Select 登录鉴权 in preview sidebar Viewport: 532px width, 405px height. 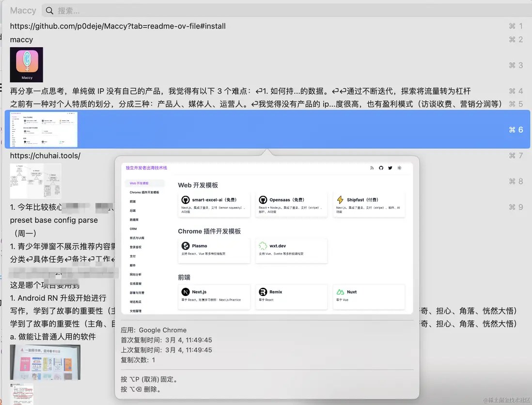pos(135,247)
